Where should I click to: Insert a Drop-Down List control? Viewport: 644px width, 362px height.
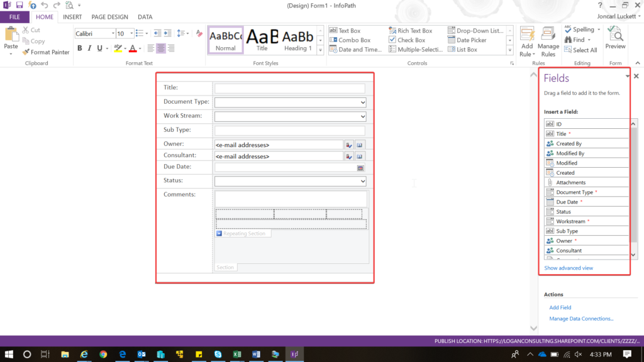[x=475, y=30]
